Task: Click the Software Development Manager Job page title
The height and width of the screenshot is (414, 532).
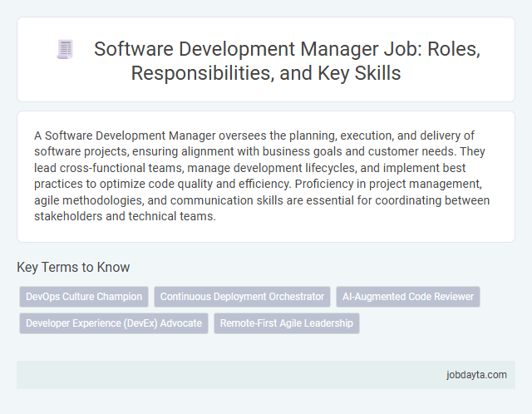Action: click(x=287, y=61)
